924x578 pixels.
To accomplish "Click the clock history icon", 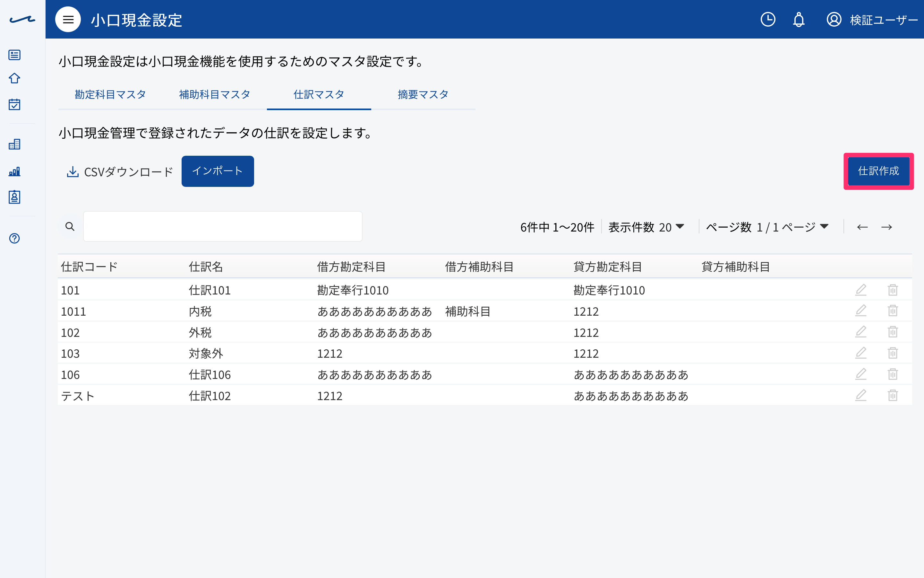I will click(768, 20).
